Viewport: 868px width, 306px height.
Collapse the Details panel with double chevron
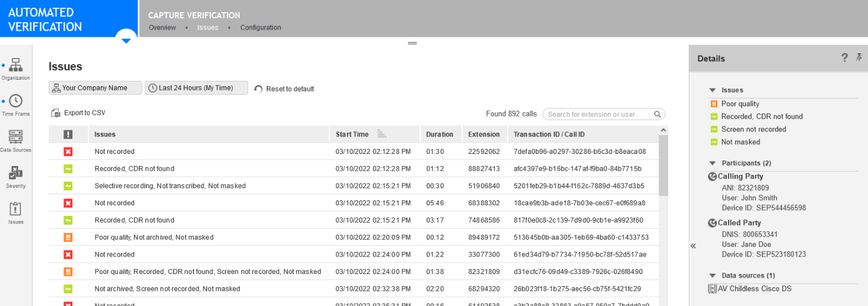[693, 246]
